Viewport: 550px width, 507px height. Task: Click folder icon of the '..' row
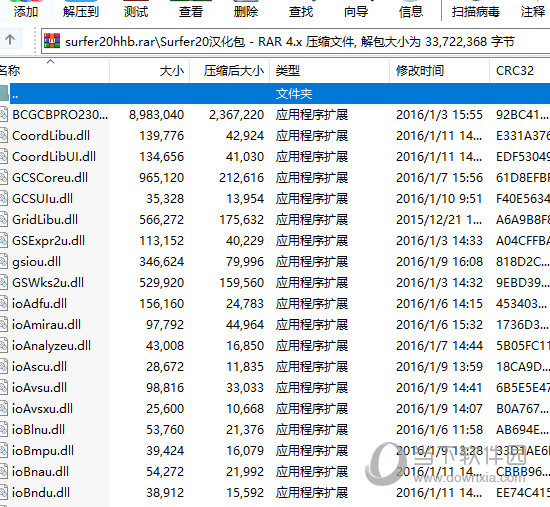click(4, 94)
